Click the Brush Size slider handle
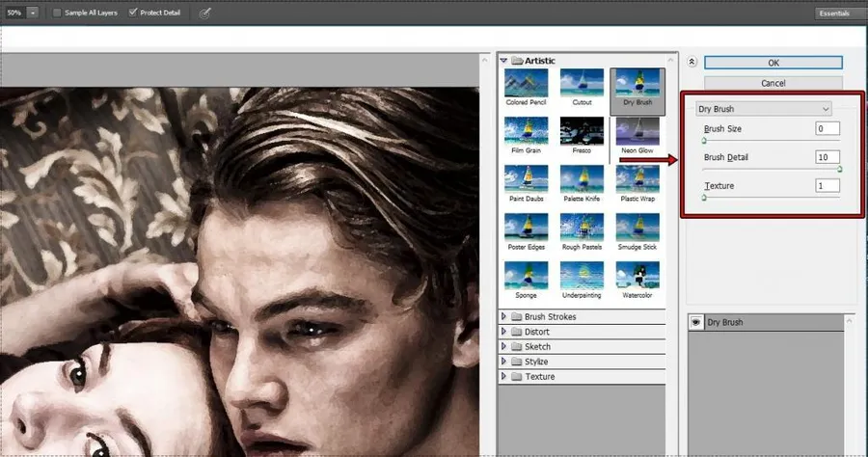The height and width of the screenshot is (457, 868). [704, 141]
